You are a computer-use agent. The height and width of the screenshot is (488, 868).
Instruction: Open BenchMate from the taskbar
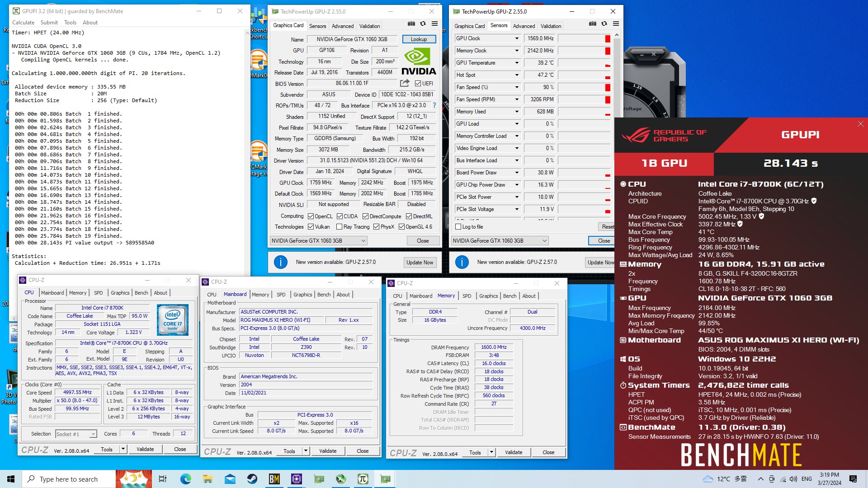274,479
